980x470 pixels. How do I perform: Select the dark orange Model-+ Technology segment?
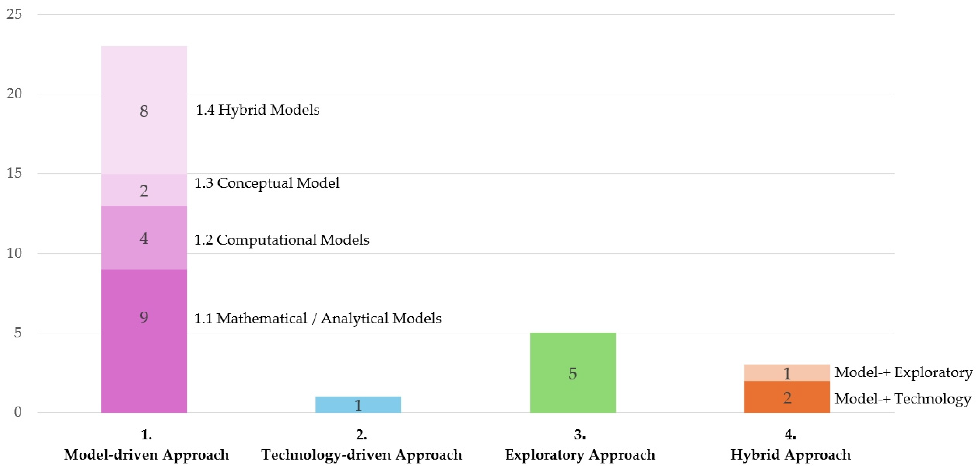pyautogui.click(x=786, y=397)
